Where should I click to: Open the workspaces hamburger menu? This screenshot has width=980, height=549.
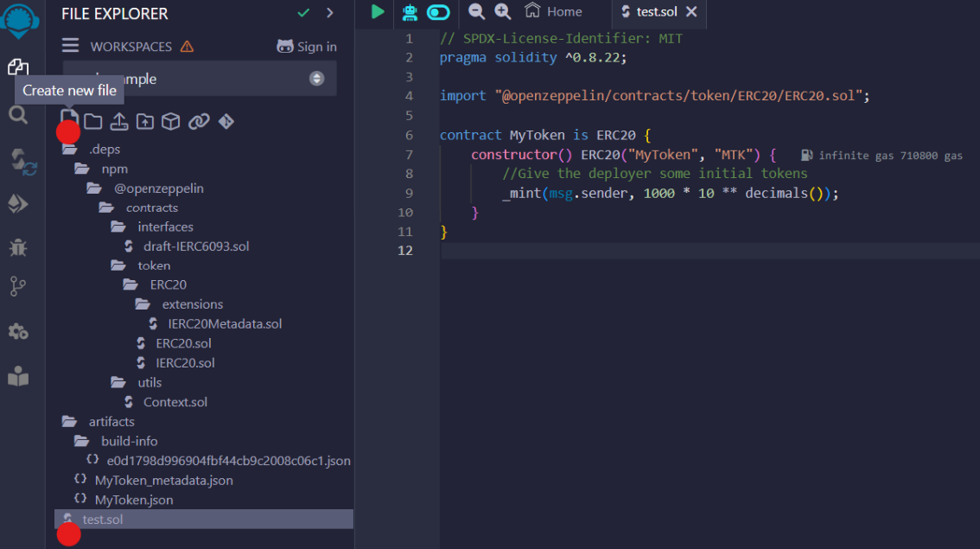[x=70, y=46]
